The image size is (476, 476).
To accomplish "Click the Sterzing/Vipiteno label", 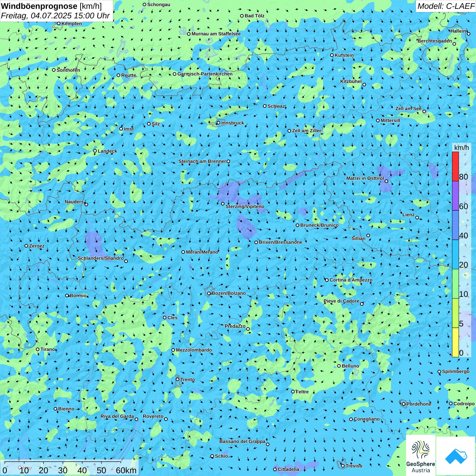I will 245,206.
